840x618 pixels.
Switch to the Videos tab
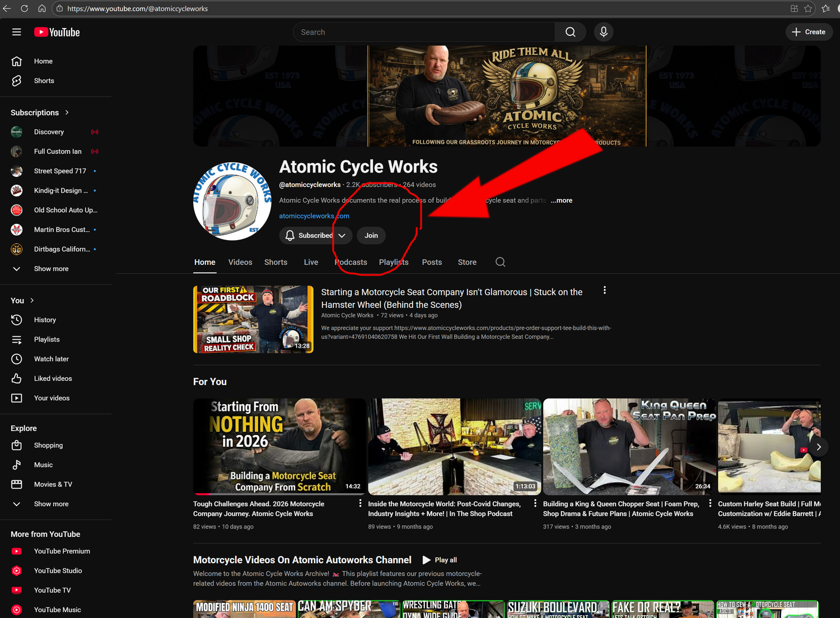tap(240, 262)
